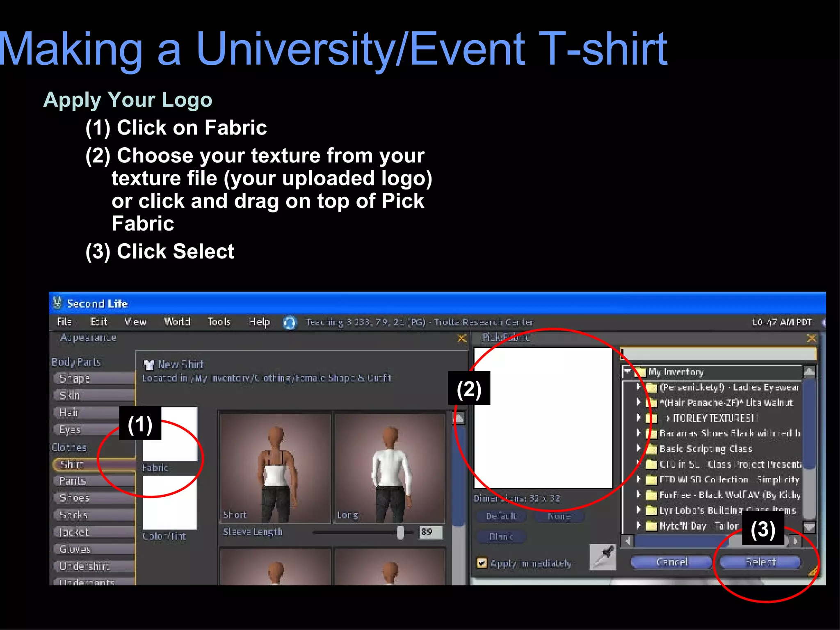Click the eyedropper pipette icon
Screen dimensions: 840x630
(603, 557)
